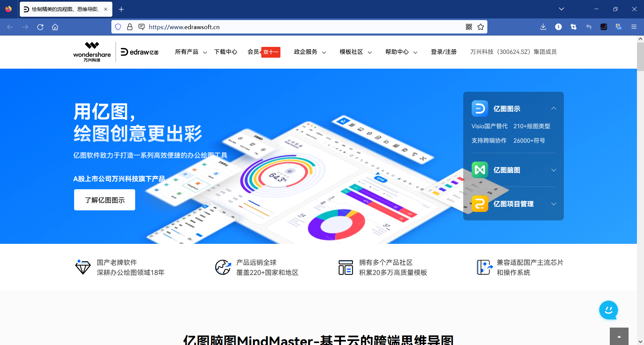Collapse the 亿图图示 panel chevron
644x345 pixels.
(x=554, y=109)
